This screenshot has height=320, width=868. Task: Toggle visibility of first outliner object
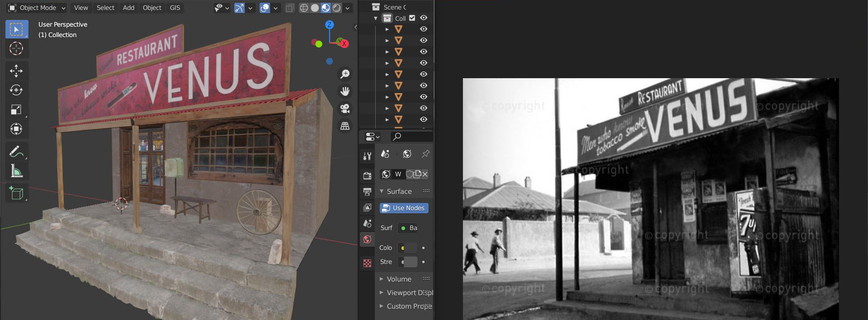pyautogui.click(x=424, y=29)
